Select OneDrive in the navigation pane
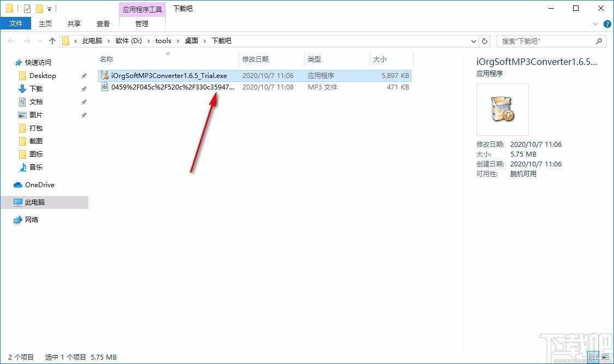Screen dimensions: 614x364 point(39,185)
